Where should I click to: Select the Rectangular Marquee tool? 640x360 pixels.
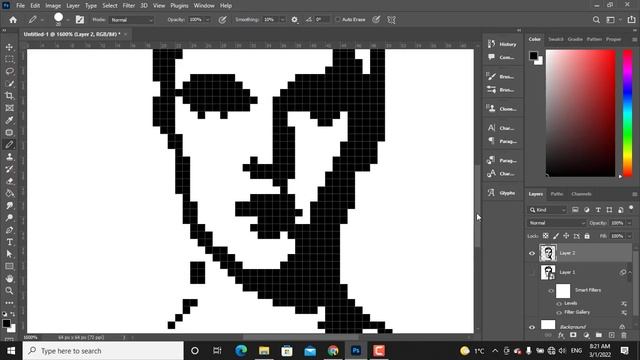pos(9,60)
